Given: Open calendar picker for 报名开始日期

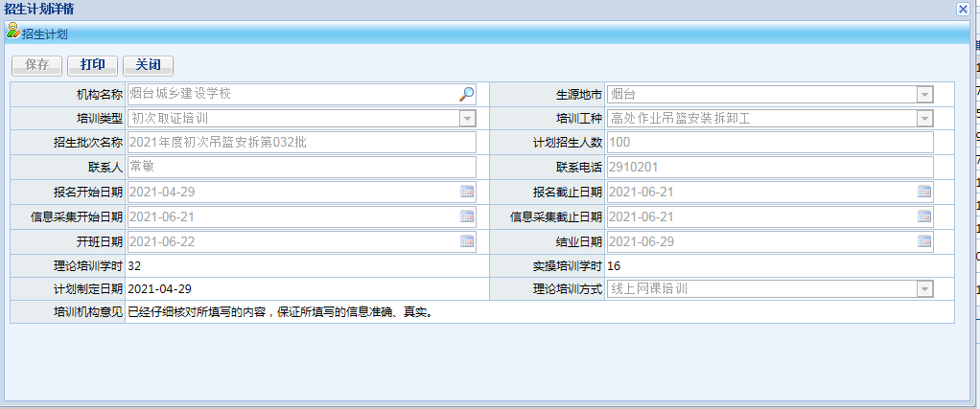Looking at the screenshot, I should pyautogui.click(x=467, y=192).
